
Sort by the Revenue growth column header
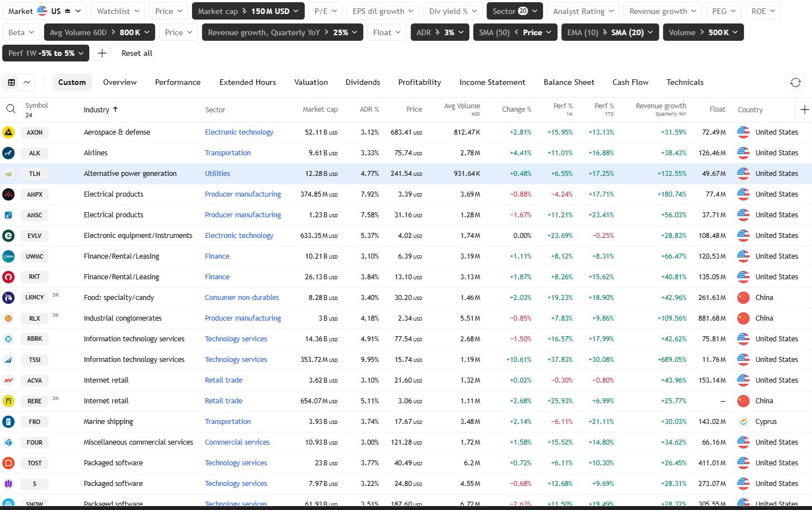(661, 106)
